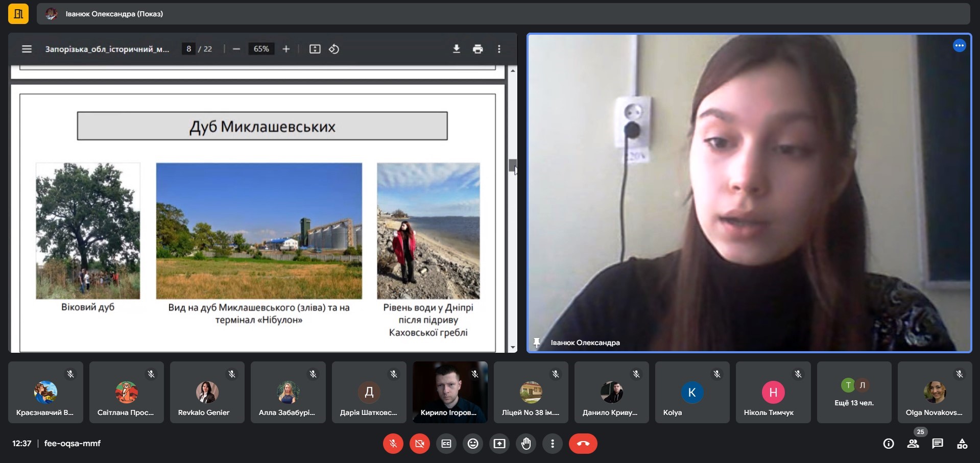Show the 13 more participants tile

tap(854, 393)
